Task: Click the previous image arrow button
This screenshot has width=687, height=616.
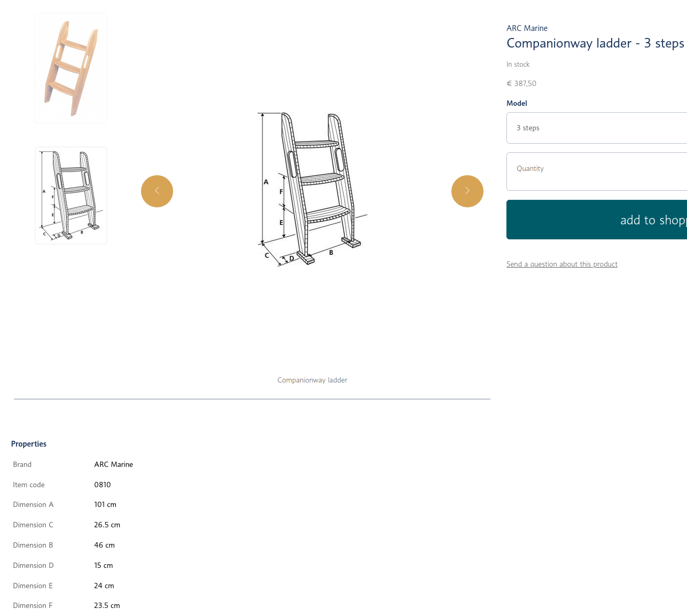Action: (x=157, y=191)
